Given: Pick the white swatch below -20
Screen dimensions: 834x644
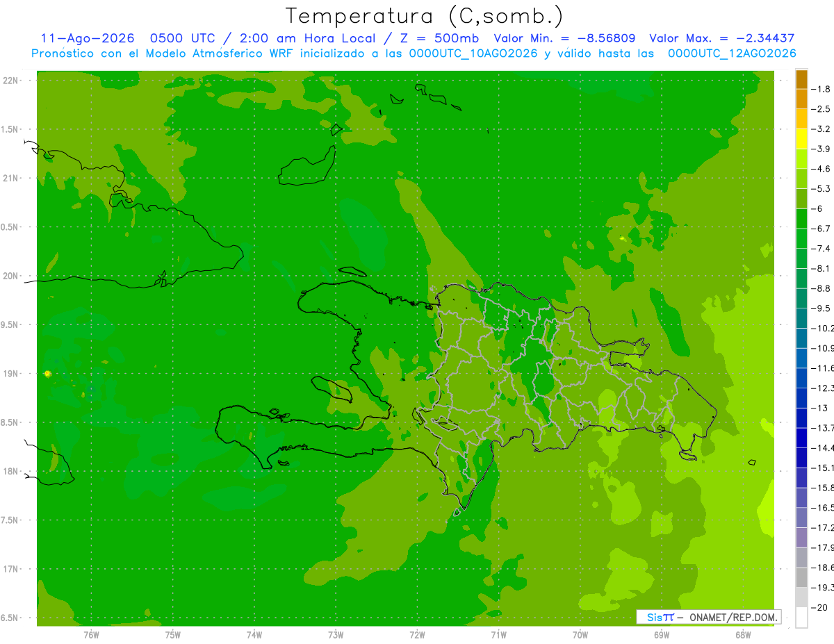Looking at the screenshot, I should 801,618.
